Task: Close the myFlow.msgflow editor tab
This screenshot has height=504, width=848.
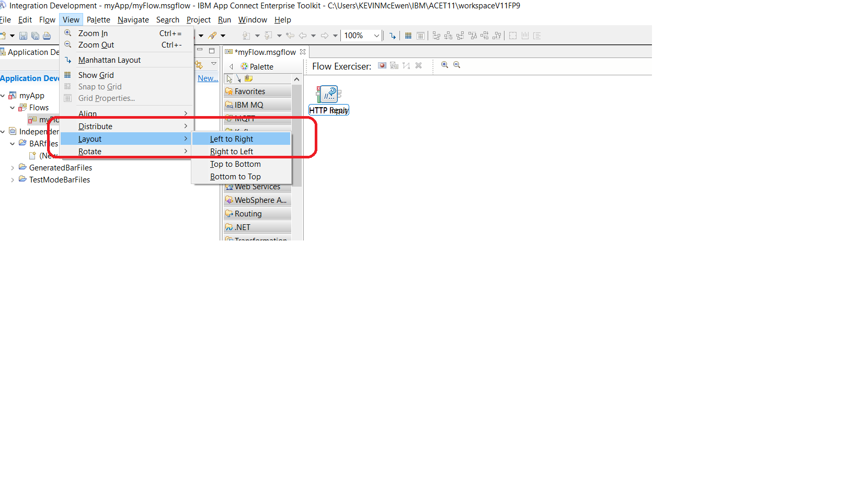Action: tap(303, 52)
